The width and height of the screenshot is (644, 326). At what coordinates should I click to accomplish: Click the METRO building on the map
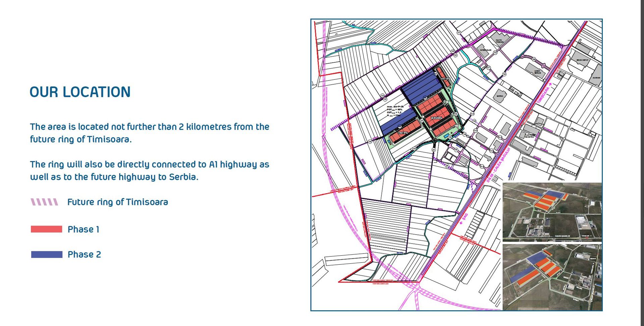click(x=500, y=95)
